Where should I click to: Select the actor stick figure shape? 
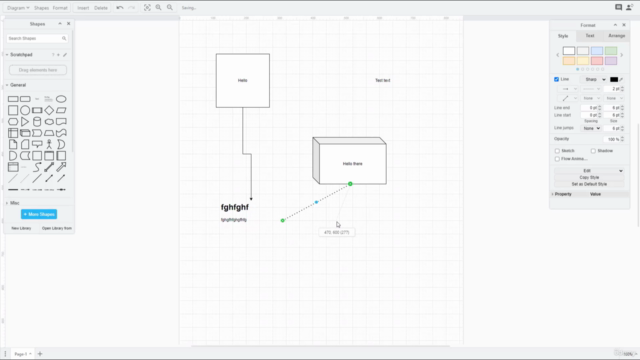(49, 144)
